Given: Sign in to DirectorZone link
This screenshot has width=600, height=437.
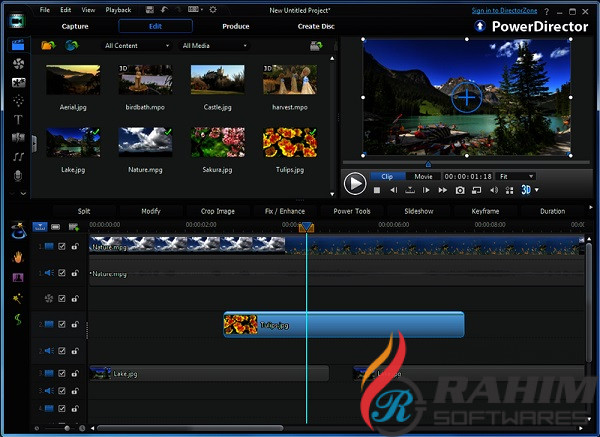Looking at the screenshot, I should (504, 10).
